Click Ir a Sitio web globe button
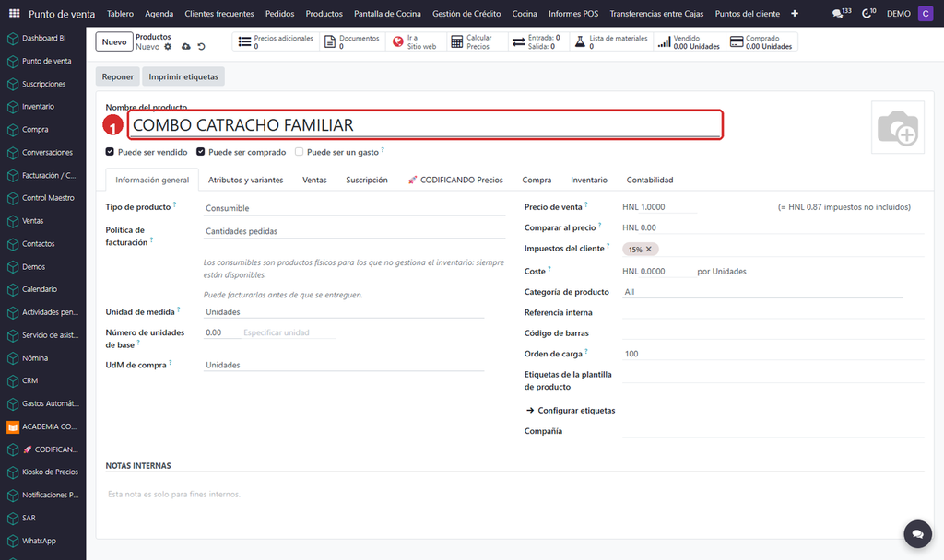The width and height of the screenshot is (944, 560). pos(416,41)
